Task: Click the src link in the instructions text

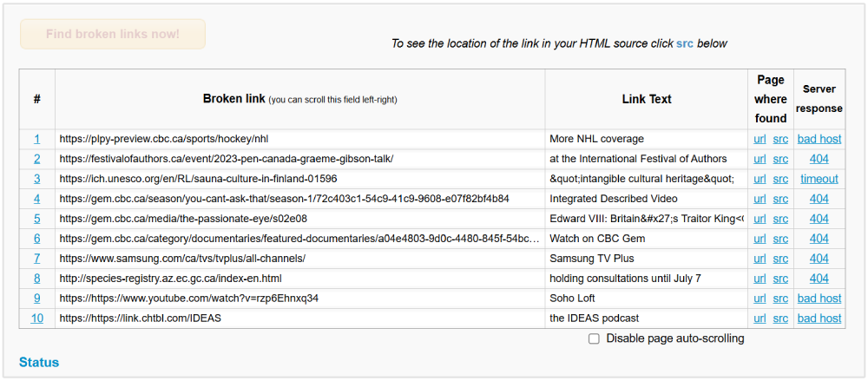Action: click(x=685, y=43)
